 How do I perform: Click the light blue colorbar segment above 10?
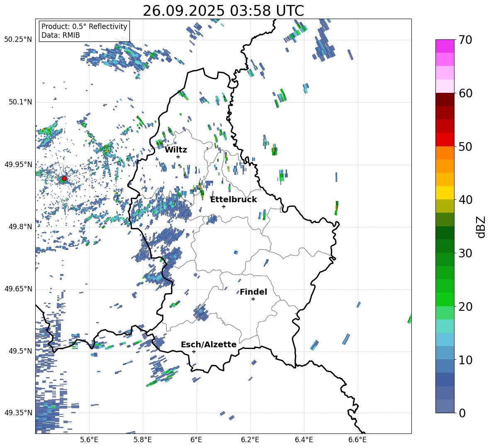click(445, 353)
